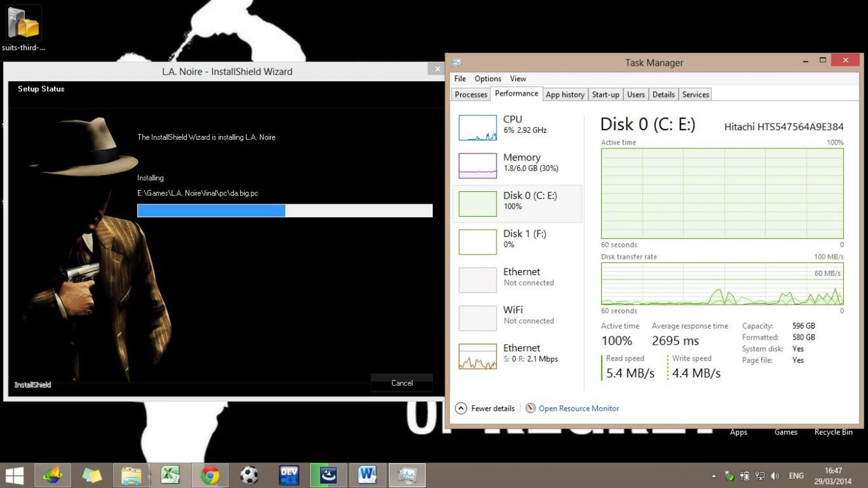Open the clock showing 16:47

pos(833,476)
